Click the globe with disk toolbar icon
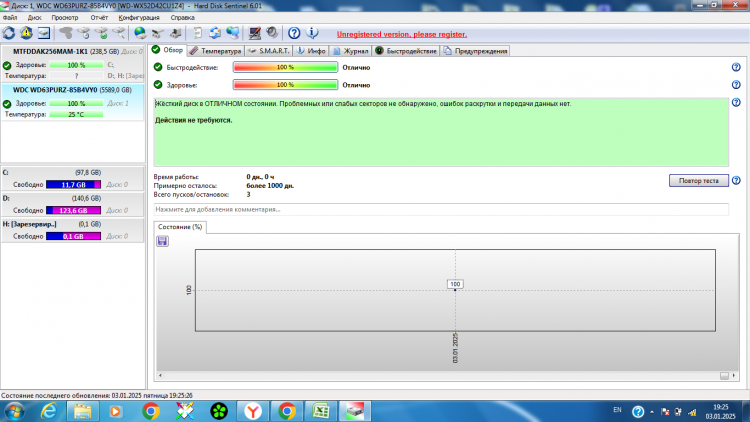The image size is (750, 422). (140, 33)
